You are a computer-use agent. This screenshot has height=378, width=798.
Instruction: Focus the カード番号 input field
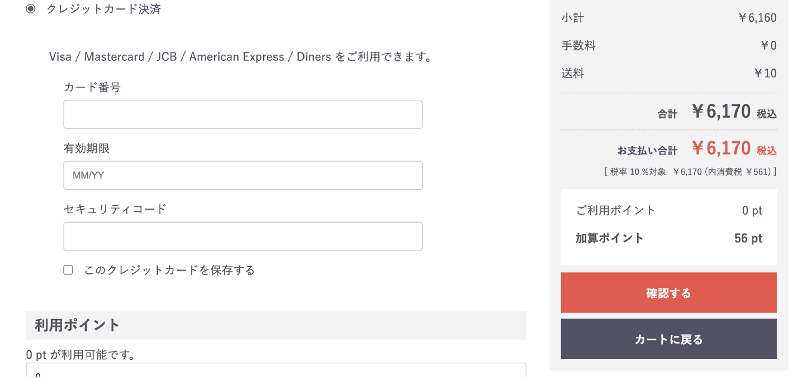[x=243, y=114]
